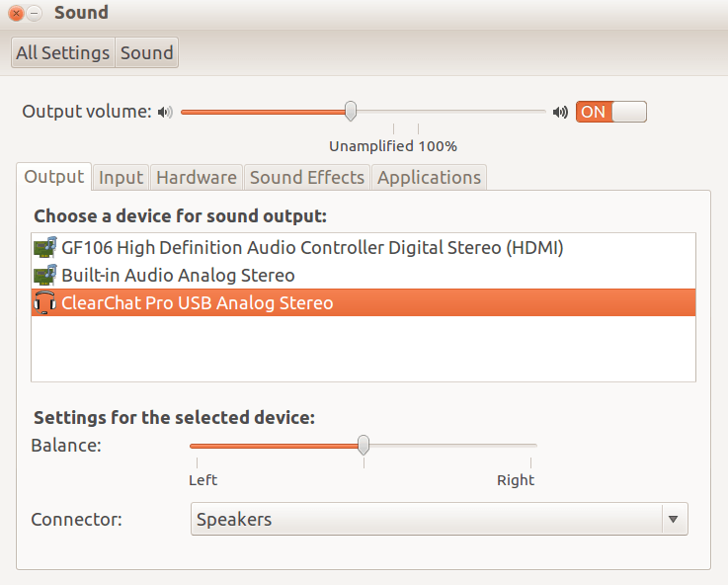Click the Built-in Audio sound card icon
This screenshot has height=585, width=728.
(44, 276)
